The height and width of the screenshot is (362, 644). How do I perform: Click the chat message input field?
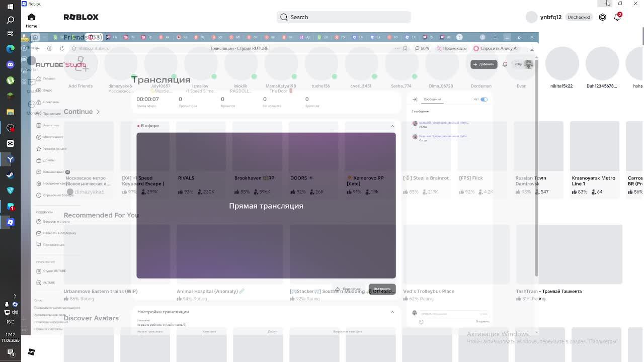pos(454,314)
